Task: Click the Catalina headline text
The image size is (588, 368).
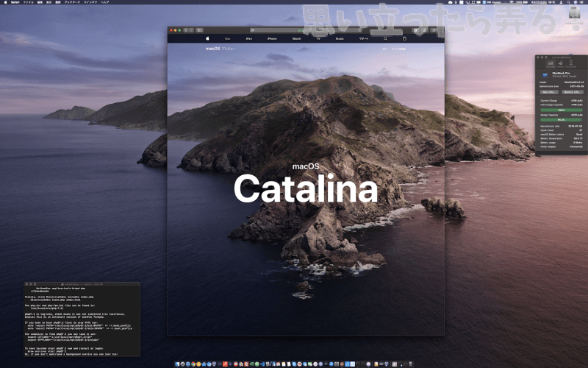Action: pos(306,188)
